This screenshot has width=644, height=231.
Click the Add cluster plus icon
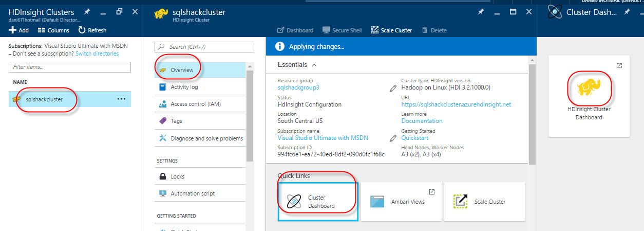13,30
